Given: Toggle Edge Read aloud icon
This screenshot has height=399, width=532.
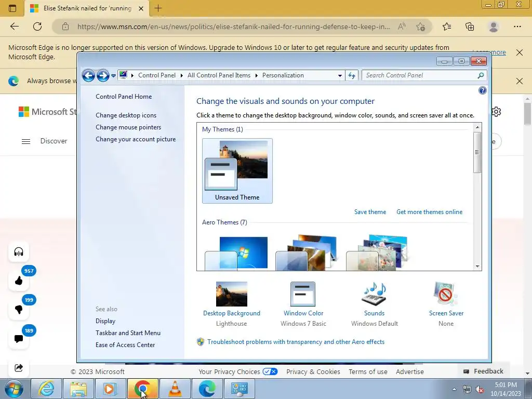Looking at the screenshot, I should click(x=402, y=26).
